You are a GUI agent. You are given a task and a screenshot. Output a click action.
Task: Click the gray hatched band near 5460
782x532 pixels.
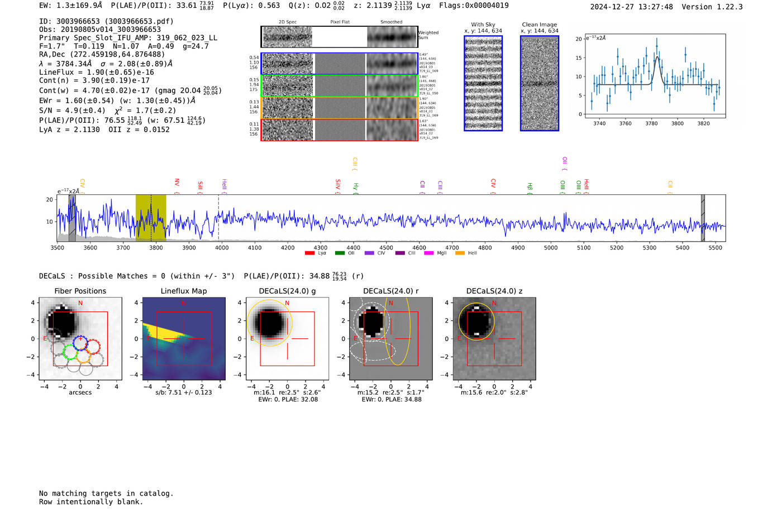[703, 218]
